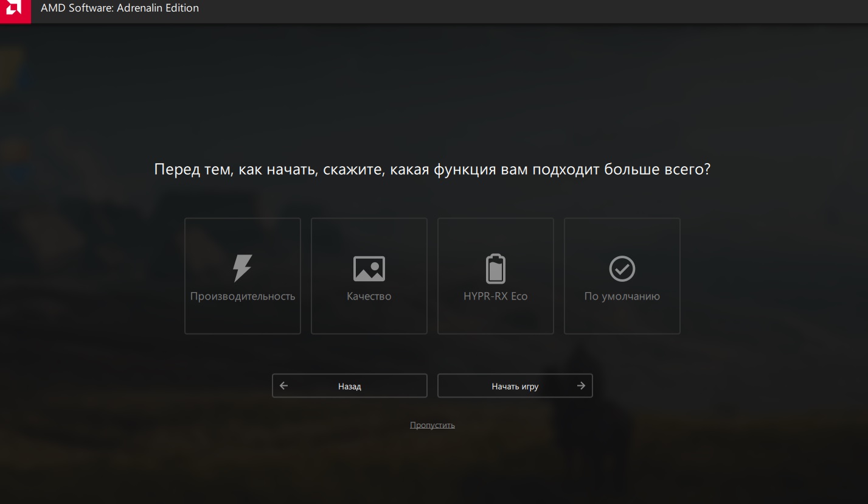Click the Начать игру button
This screenshot has width=868, height=504.
click(515, 386)
